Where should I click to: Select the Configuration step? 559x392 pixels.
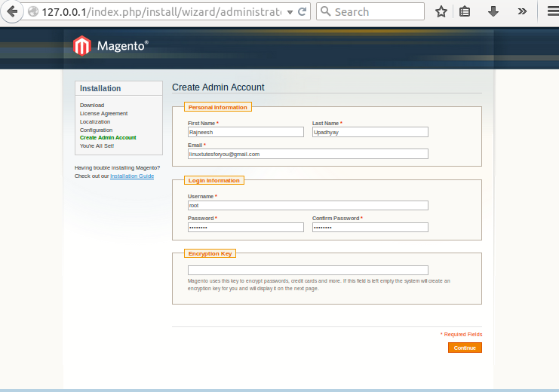coord(97,130)
